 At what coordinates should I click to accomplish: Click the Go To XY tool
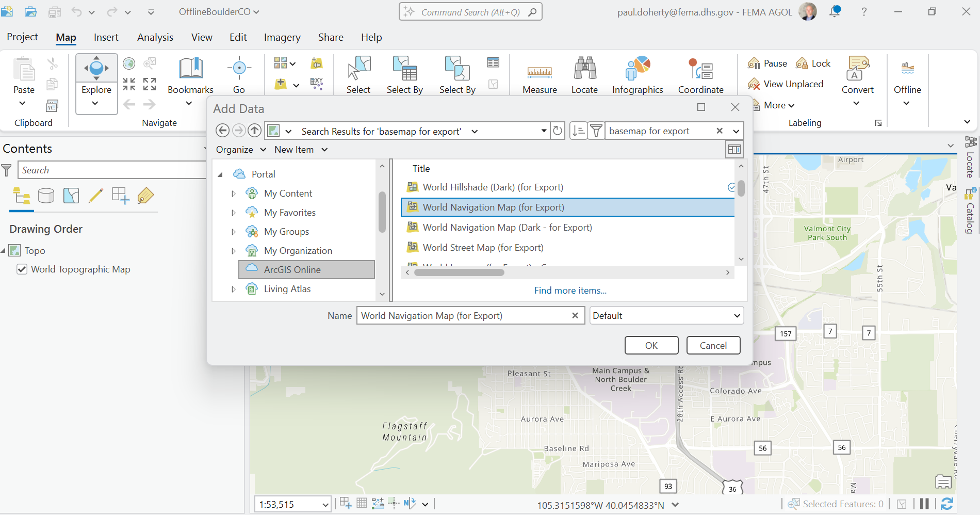[239, 76]
